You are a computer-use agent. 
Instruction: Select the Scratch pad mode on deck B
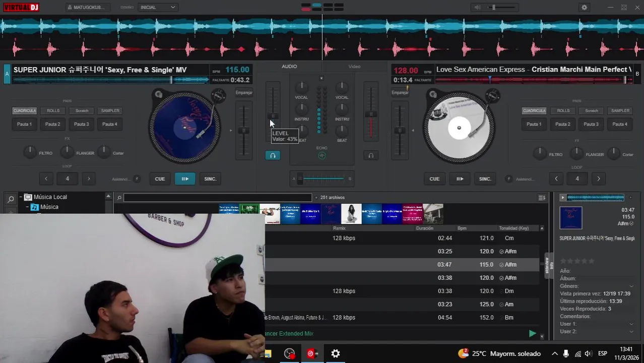592,111
